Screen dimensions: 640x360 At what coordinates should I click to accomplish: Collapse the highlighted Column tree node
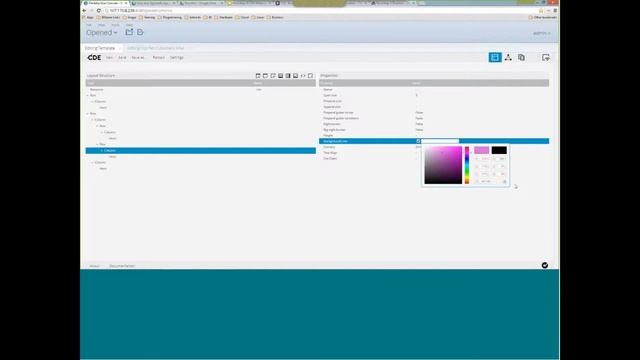click(102, 151)
